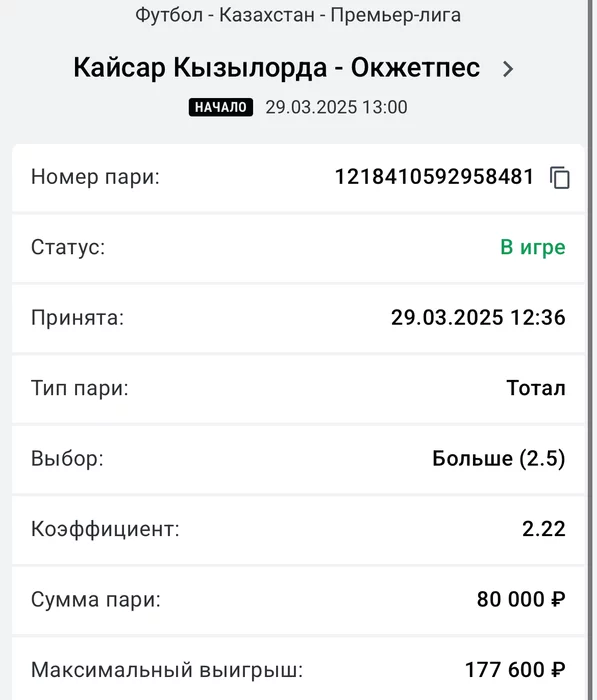Viewport: 597px width, 700px height.
Task: Click the Тотал bet type value
Action: (536, 388)
